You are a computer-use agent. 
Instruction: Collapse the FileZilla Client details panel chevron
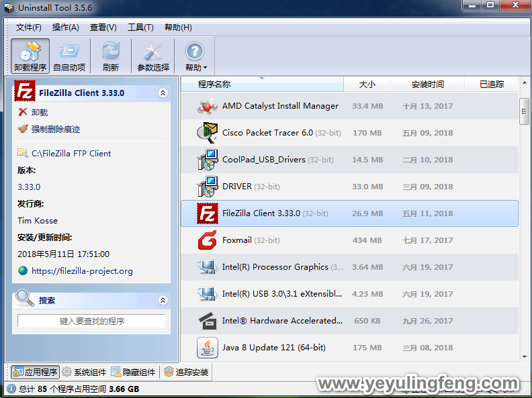click(163, 93)
